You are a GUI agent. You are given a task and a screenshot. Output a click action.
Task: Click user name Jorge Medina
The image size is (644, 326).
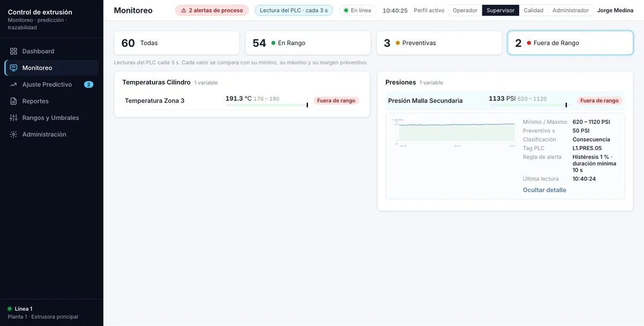[615, 10]
